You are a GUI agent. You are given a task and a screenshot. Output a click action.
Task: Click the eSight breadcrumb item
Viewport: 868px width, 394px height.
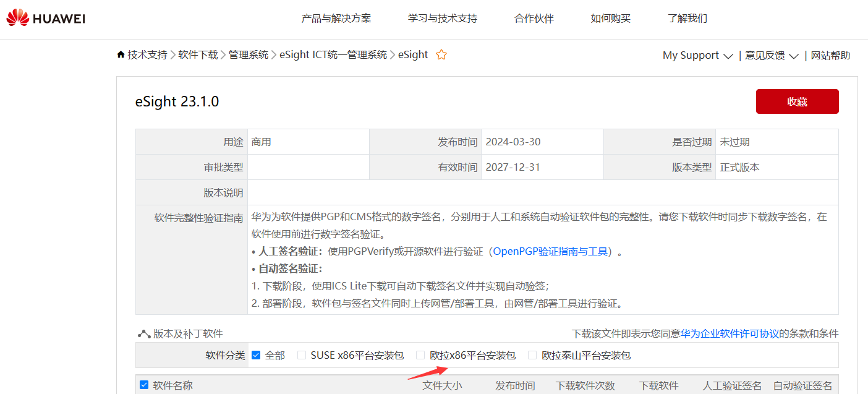(x=413, y=54)
